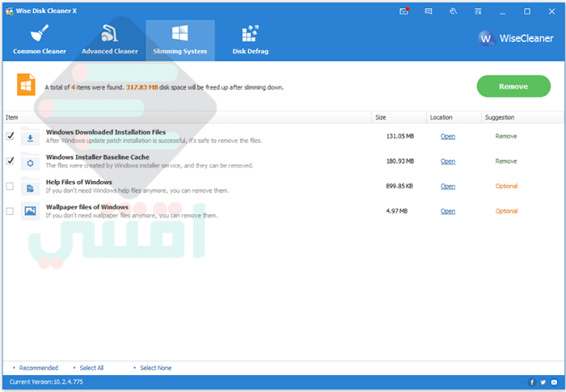Open location of Windows Downloaded Installation Files
This screenshot has height=392, width=566.
(x=448, y=136)
